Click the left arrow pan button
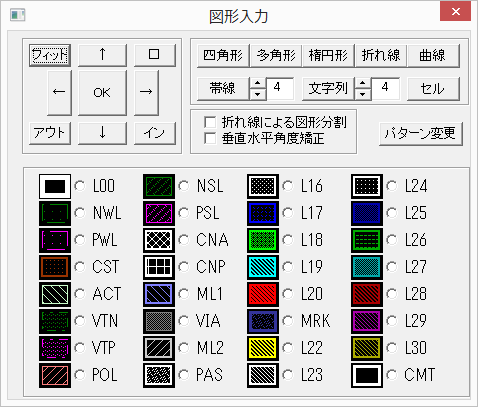 click(x=59, y=92)
